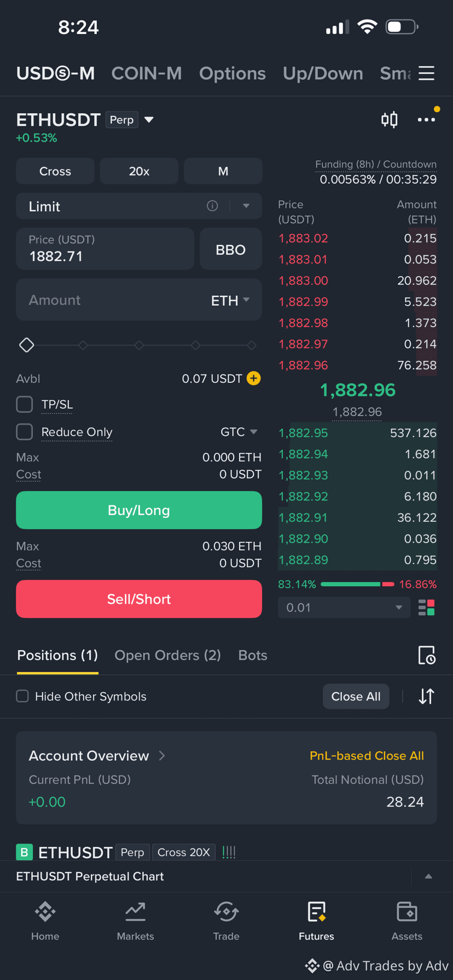The width and height of the screenshot is (453, 980).
Task: Tap the yellow plus to add USDT
Action: coord(254,378)
